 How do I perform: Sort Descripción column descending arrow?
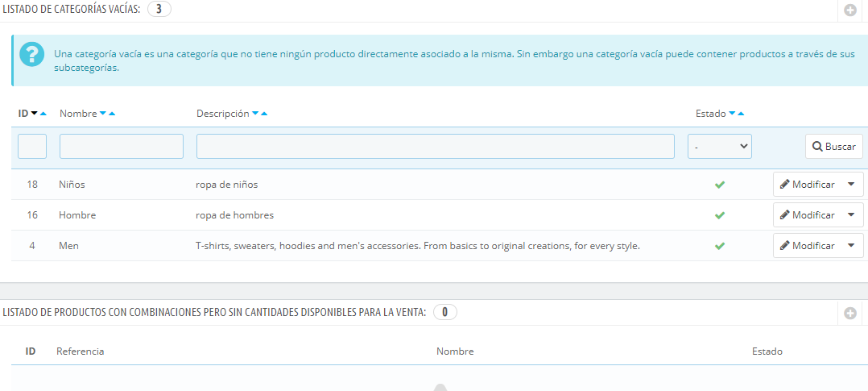[x=255, y=114]
